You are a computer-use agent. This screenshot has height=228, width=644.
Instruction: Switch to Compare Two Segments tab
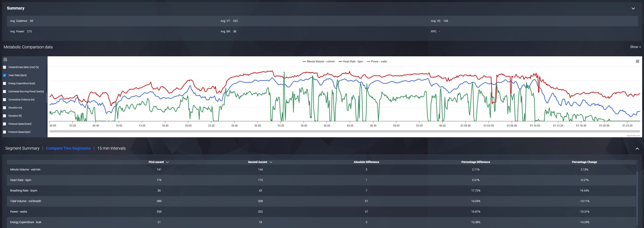68,148
